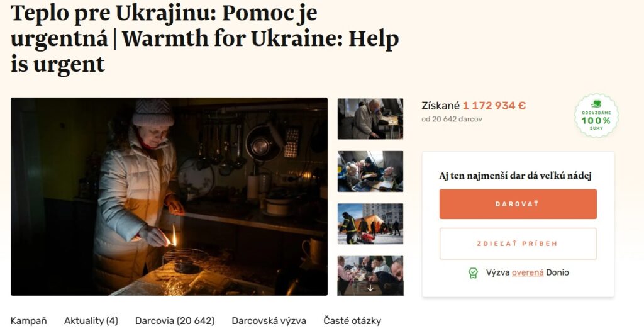Image resolution: width=644 pixels, height=331 pixels.
Task: Switch to the Aktuality (4) tab
Action: pos(91,321)
